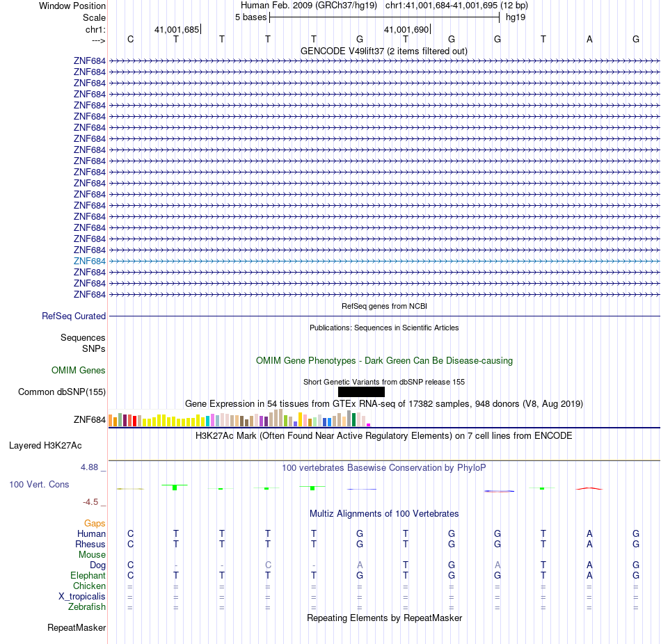The width and height of the screenshot is (661, 644).
Task: Select the Human alignment row label
Action: [91, 533]
